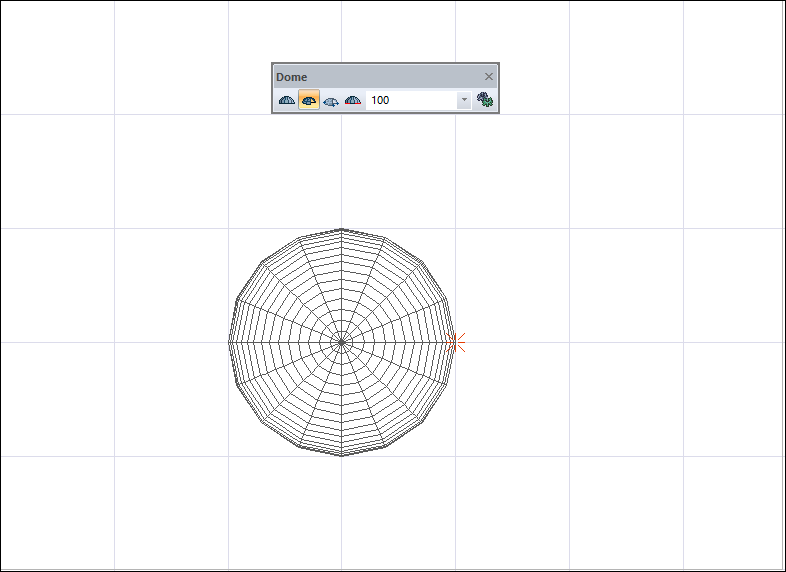Viewport: 786px width, 572px height.
Task: Click into the 100 value input field
Action: pyautogui.click(x=410, y=101)
